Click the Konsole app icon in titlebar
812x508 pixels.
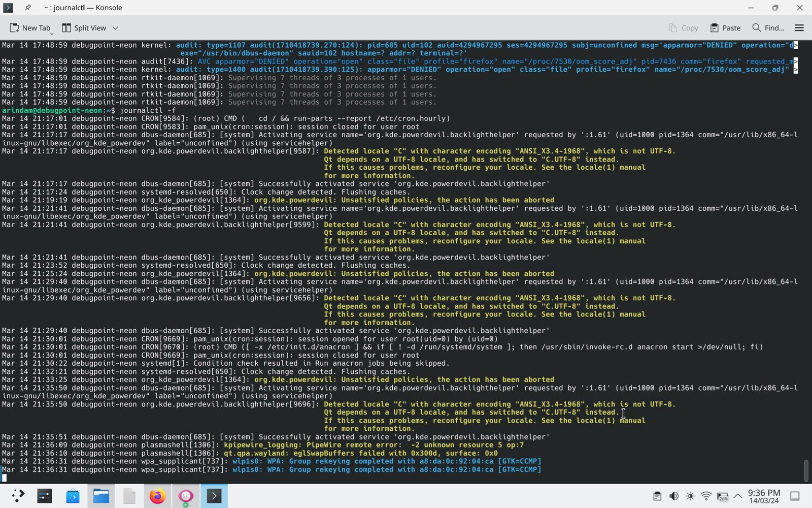8,8
